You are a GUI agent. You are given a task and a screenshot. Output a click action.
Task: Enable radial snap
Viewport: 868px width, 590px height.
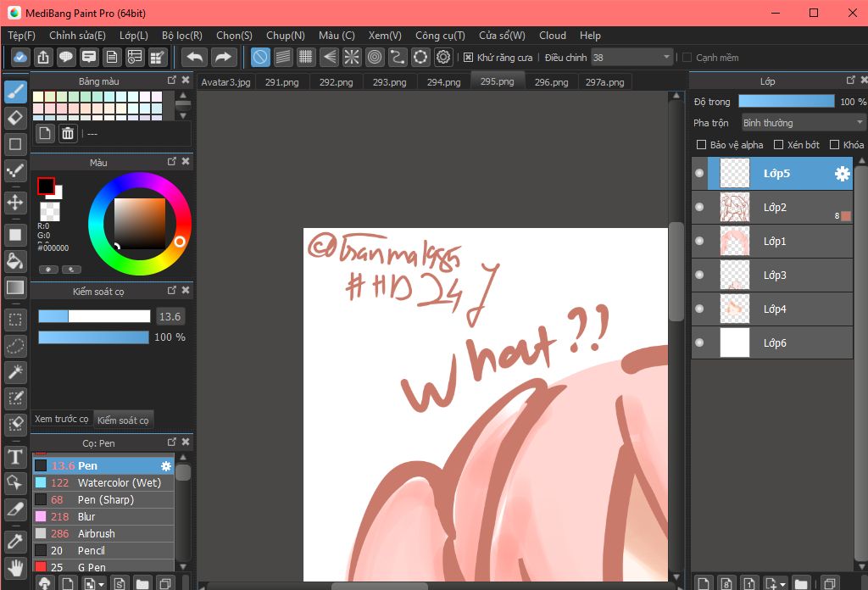(x=352, y=57)
